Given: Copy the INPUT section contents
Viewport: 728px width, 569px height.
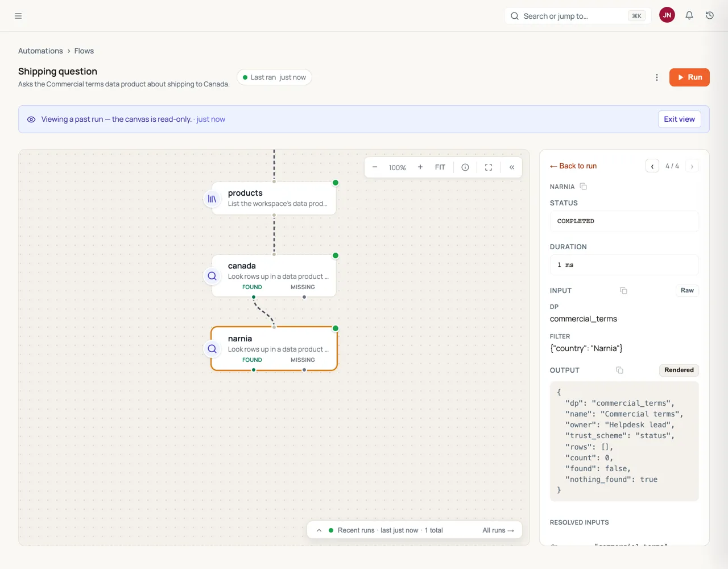Looking at the screenshot, I should (x=623, y=291).
